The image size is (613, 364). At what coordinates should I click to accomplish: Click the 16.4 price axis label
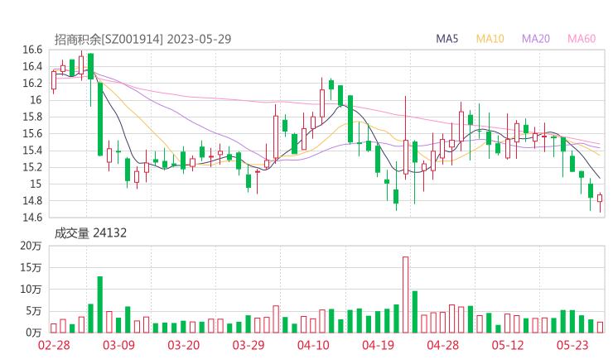[32, 66]
